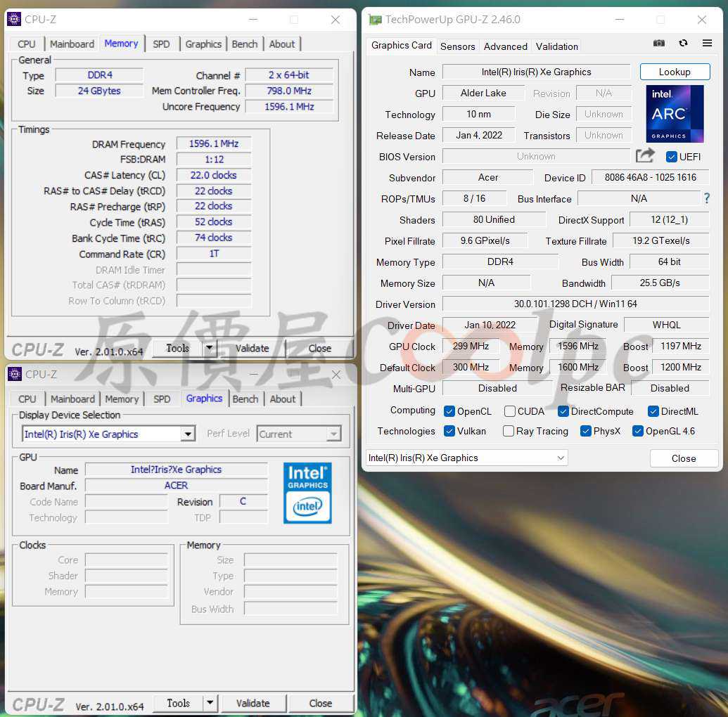The width and height of the screenshot is (728, 717).
Task: Open SPD tab in CPU-Z Memory window
Action: pyautogui.click(x=161, y=44)
